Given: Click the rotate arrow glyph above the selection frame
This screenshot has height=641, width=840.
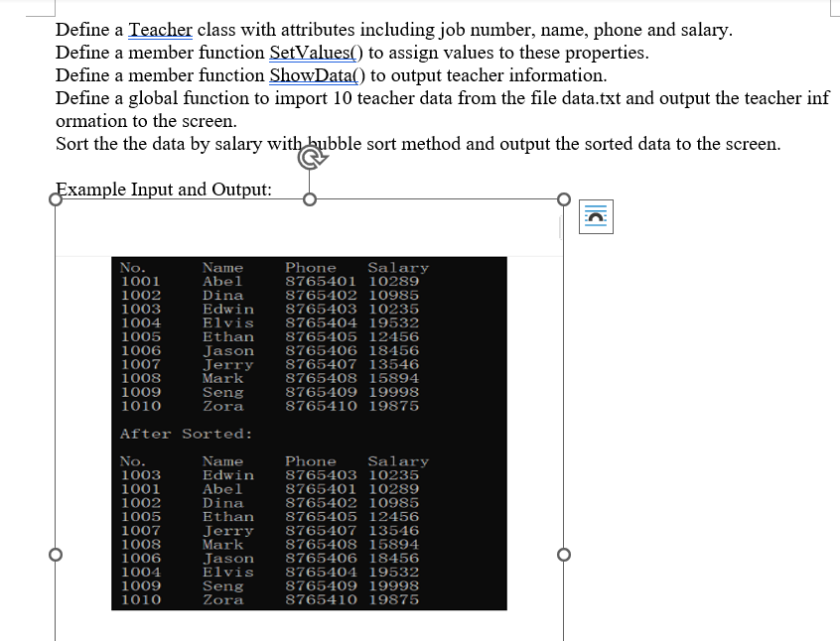Looking at the screenshot, I should click(311, 158).
